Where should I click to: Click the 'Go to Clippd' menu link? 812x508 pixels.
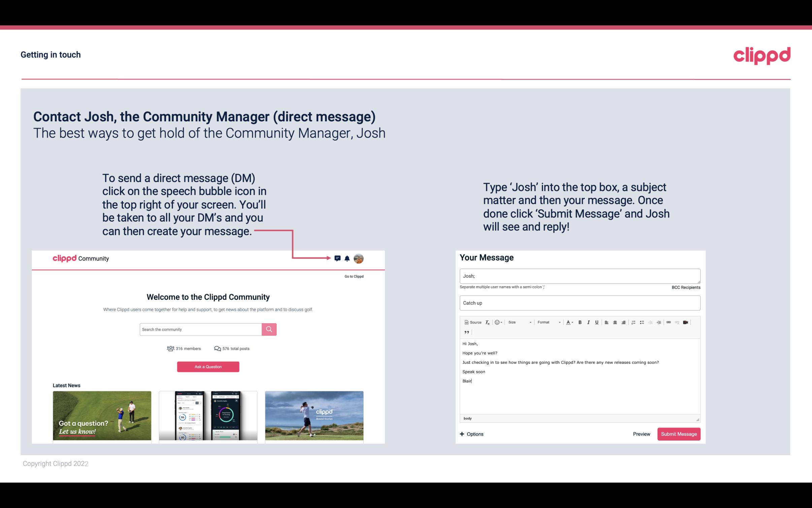(x=353, y=276)
